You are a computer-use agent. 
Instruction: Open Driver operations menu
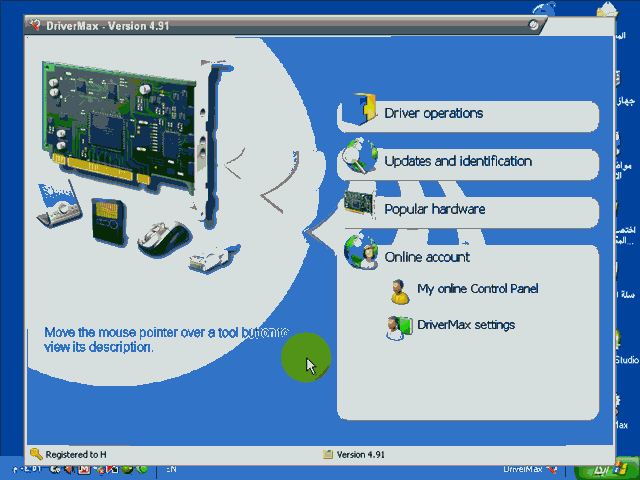(x=468, y=116)
